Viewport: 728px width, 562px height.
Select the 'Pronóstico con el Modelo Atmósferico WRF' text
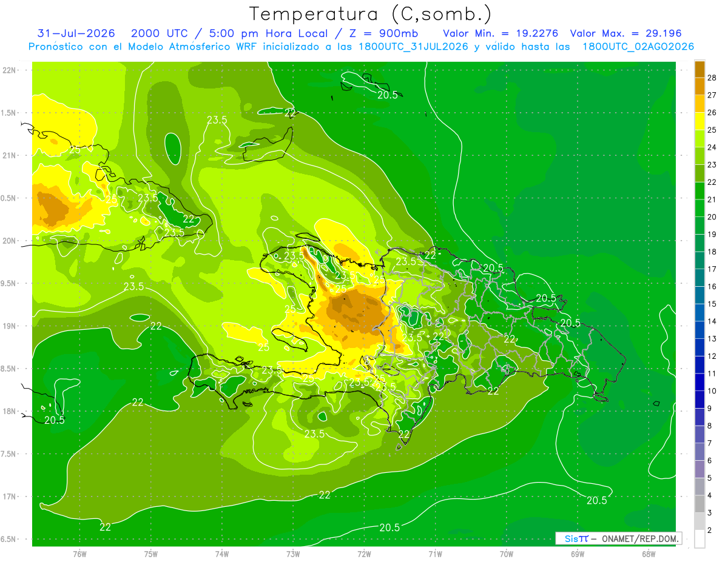(144, 47)
